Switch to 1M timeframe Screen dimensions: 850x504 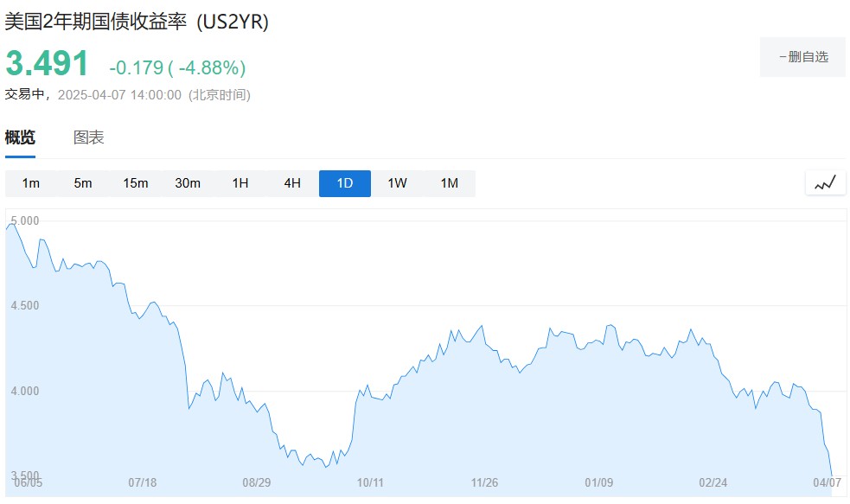(x=450, y=183)
